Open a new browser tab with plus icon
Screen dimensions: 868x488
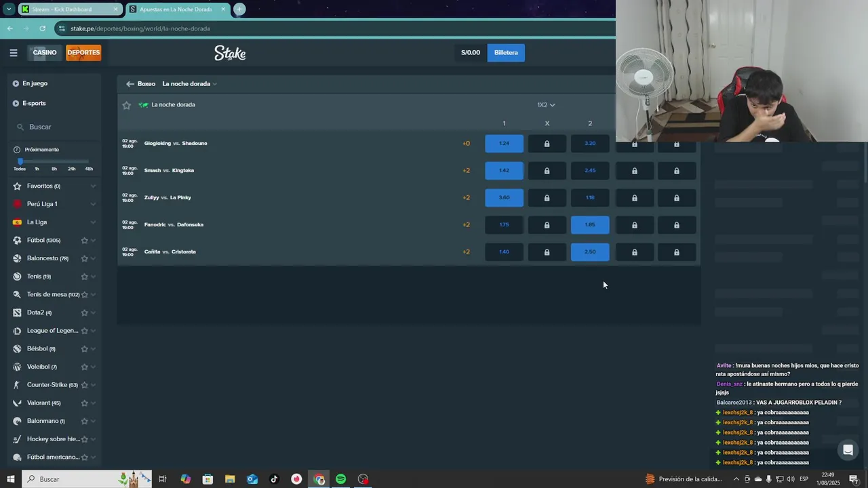point(239,9)
